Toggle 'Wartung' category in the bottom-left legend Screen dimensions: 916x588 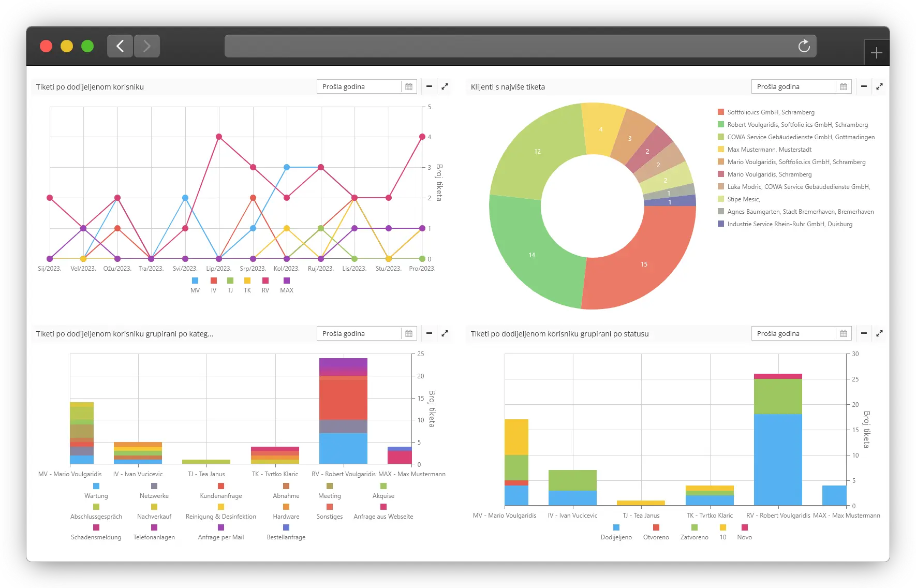(96, 491)
